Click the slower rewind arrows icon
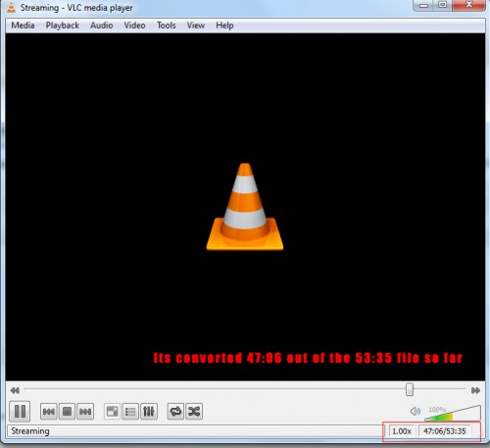 click(x=15, y=390)
